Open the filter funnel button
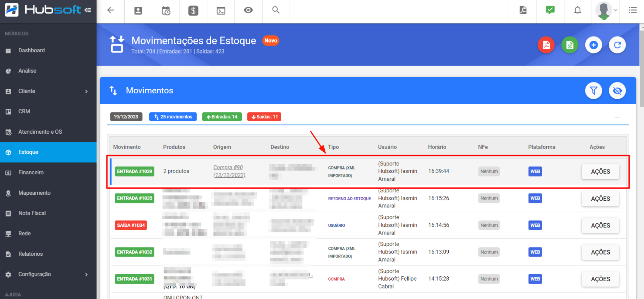 [x=593, y=91]
